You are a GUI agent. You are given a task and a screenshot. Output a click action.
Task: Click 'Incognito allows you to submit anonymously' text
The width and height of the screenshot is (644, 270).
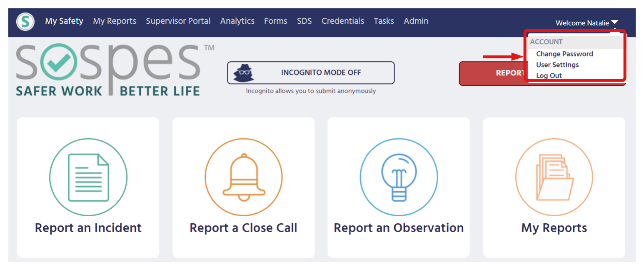point(311,91)
